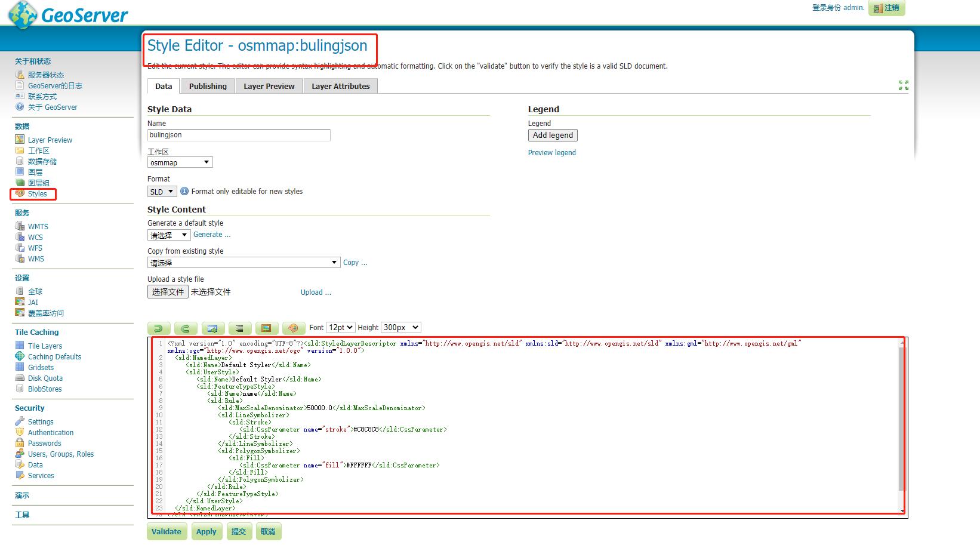Click the 覆盖率访问 icon
The width and height of the screenshot is (980, 548).
click(x=20, y=313)
